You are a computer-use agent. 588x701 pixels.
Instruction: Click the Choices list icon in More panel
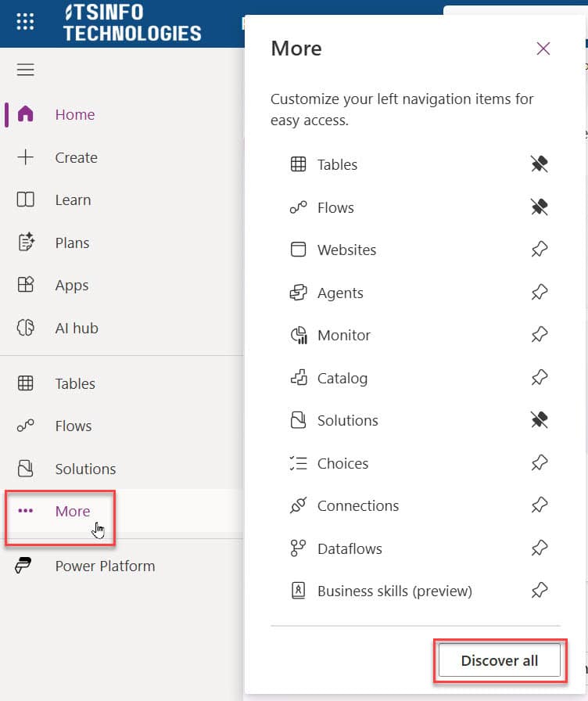click(x=298, y=463)
